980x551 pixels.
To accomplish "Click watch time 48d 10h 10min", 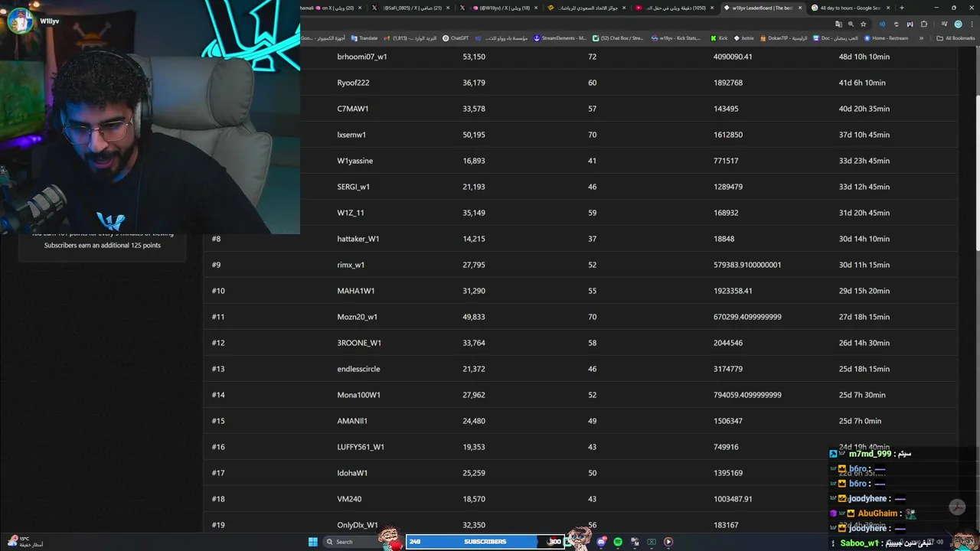I will pyautogui.click(x=864, y=57).
